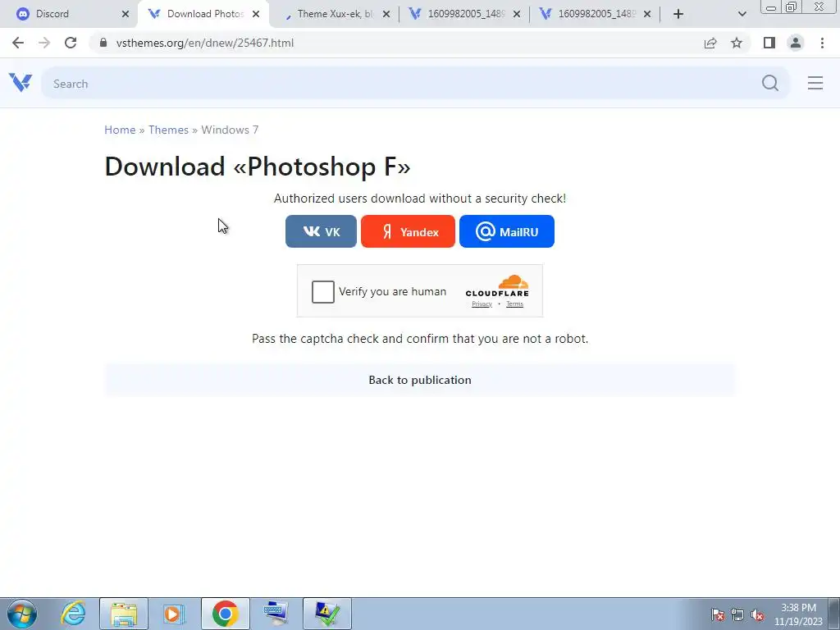Log in with VK button
The height and width of the screenshot is (630, 840).
point(321,231)
